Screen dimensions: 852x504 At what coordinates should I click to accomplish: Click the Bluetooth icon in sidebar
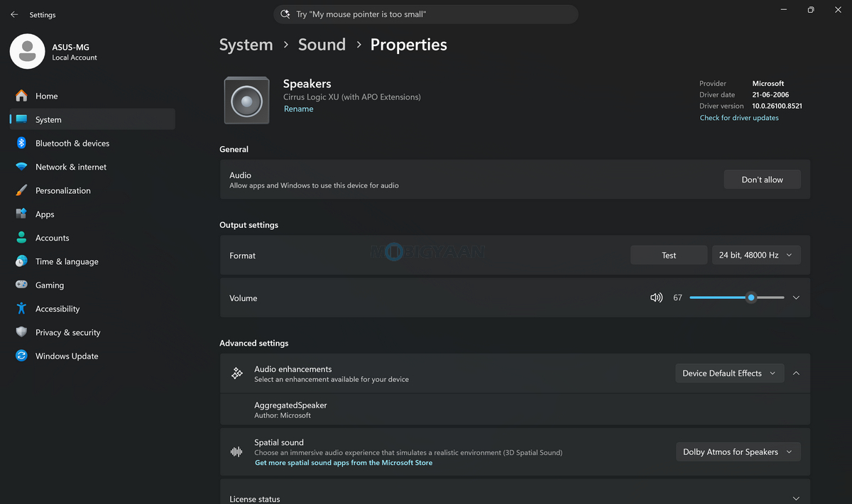tap(21, 143)
